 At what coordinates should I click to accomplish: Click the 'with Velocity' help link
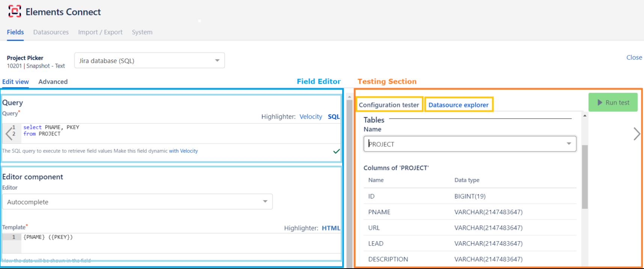pos(183,151)
